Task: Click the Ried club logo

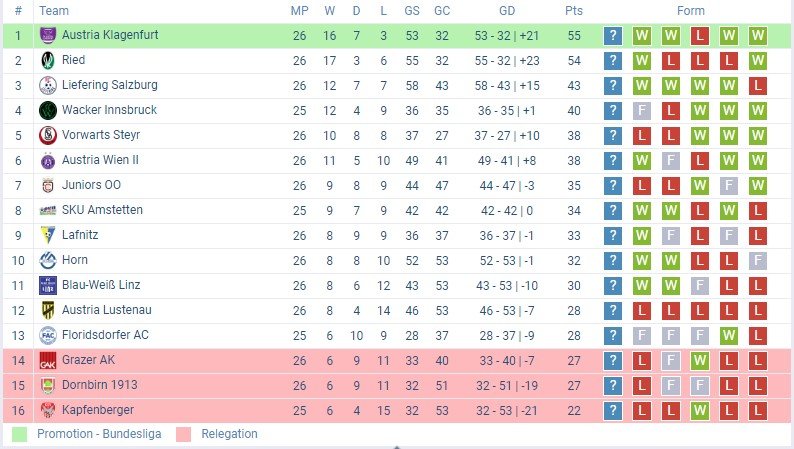Action: pyautogui.click(x=48, y=60)
